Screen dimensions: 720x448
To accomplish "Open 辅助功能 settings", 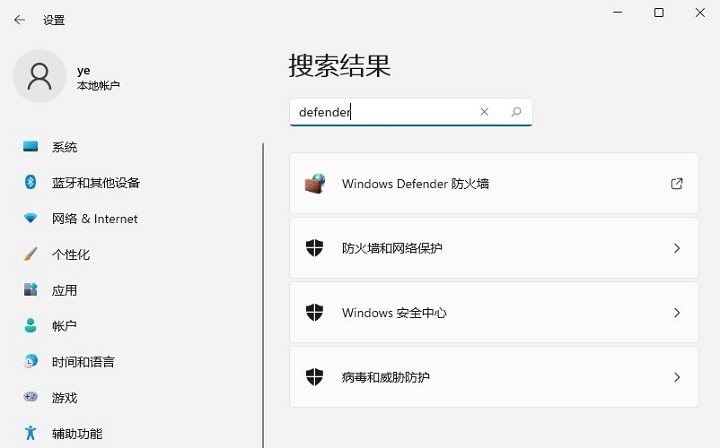I will click(77, 433).
